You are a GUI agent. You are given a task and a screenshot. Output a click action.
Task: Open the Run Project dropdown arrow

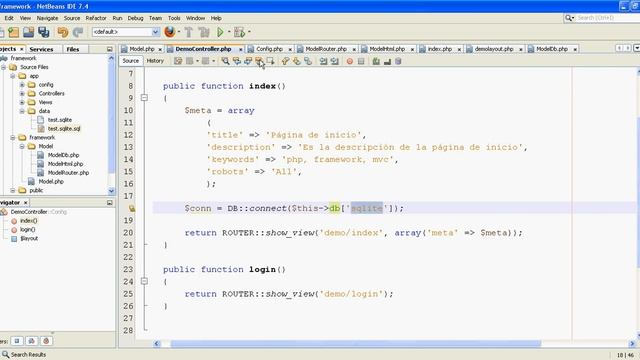(229, 32)
